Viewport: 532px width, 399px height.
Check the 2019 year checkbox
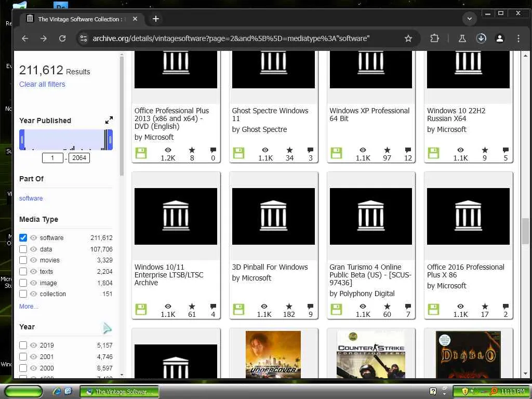[23, 345]
